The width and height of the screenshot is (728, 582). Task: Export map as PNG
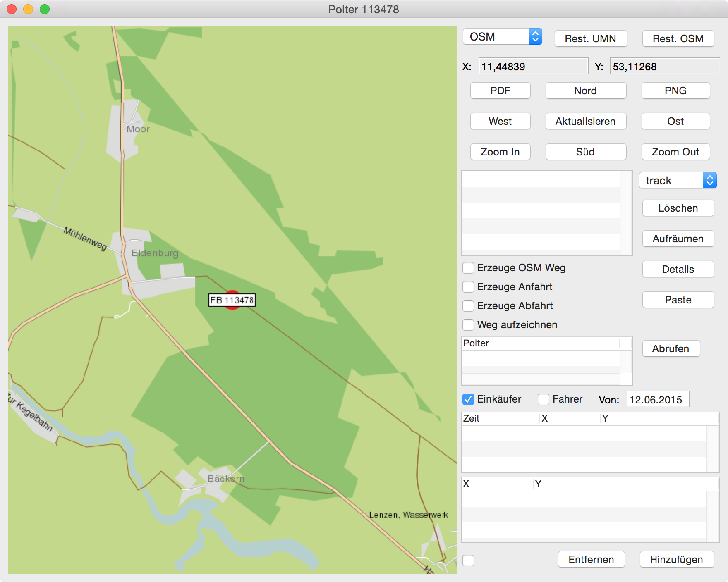click(676, 91)
